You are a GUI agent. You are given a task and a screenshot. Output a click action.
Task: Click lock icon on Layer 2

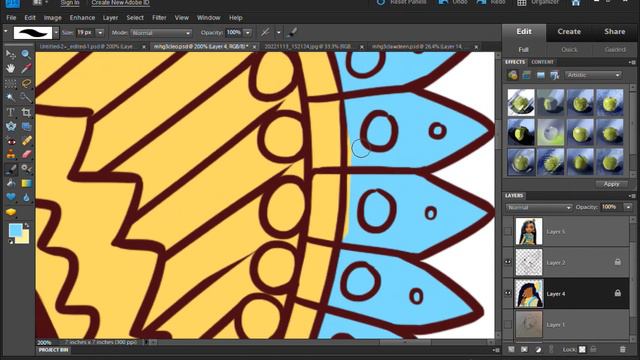pos(618,262)
